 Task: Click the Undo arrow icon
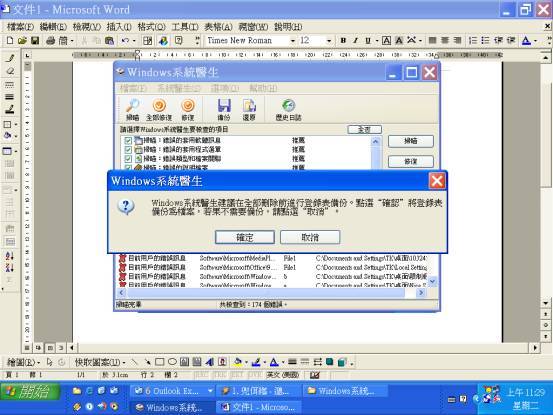click(125, 41)
